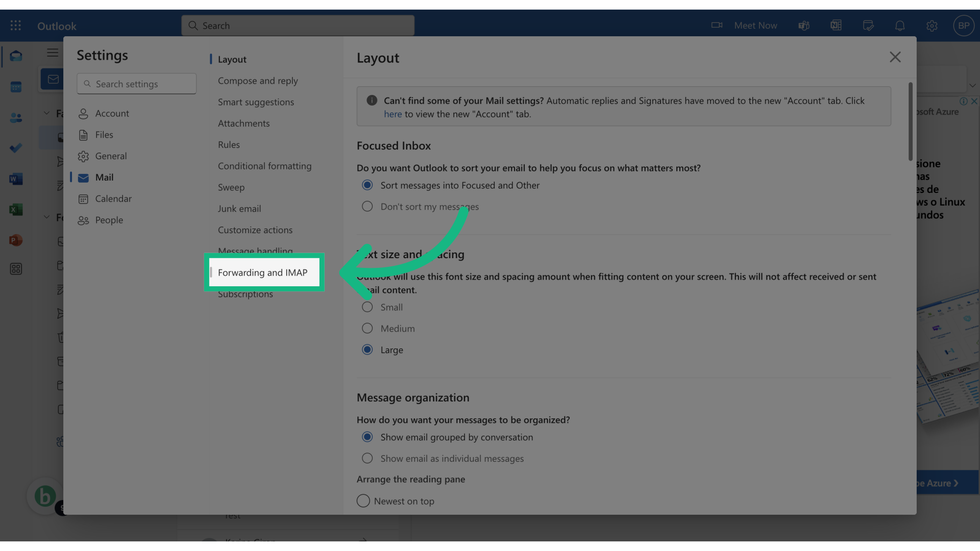The height and width of the screenshot is (551, 980).
Task: Open BP account profile avatar
Action: tap(964, 26)
